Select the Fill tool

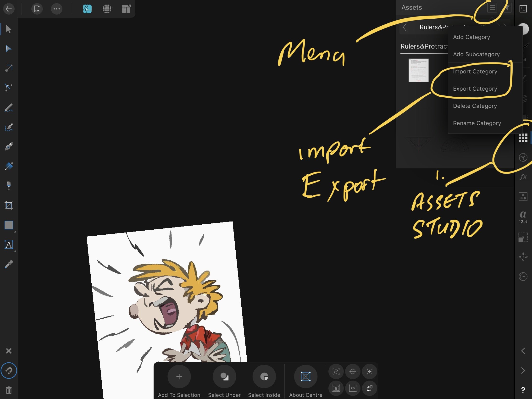[9, 166]
